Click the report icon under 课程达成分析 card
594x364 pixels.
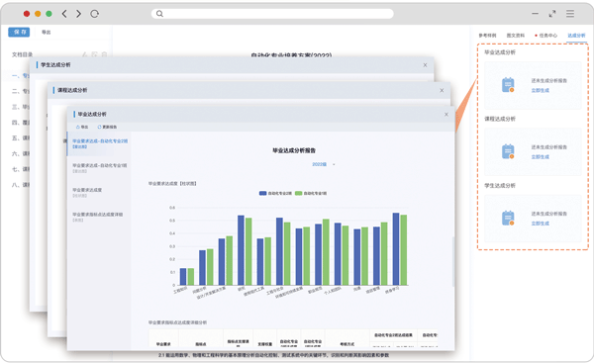pos(508,151)
